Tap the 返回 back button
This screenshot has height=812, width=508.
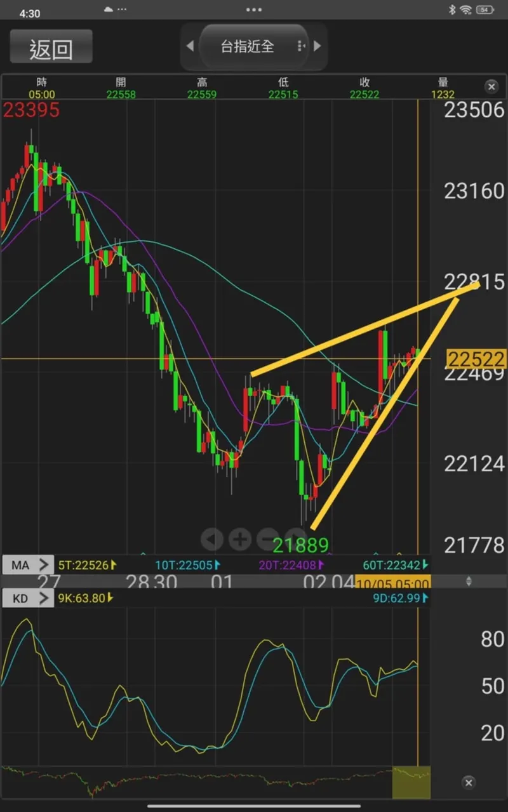(x=51, y=48)
